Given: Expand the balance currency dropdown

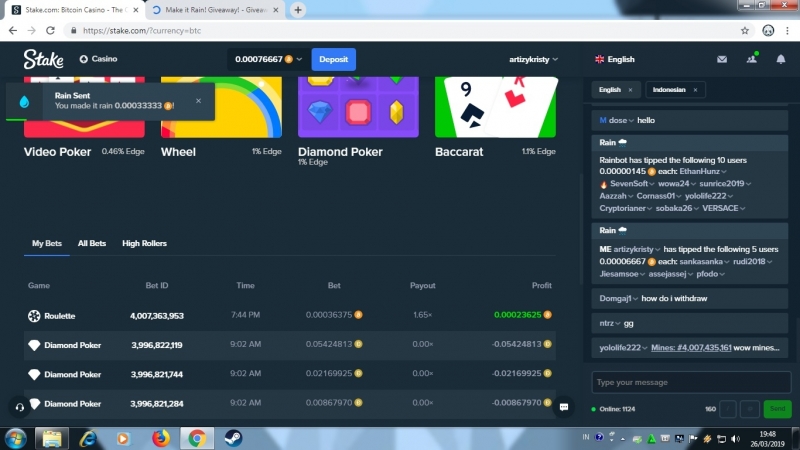Looking at the screenshot, I should tap(299, 59).
